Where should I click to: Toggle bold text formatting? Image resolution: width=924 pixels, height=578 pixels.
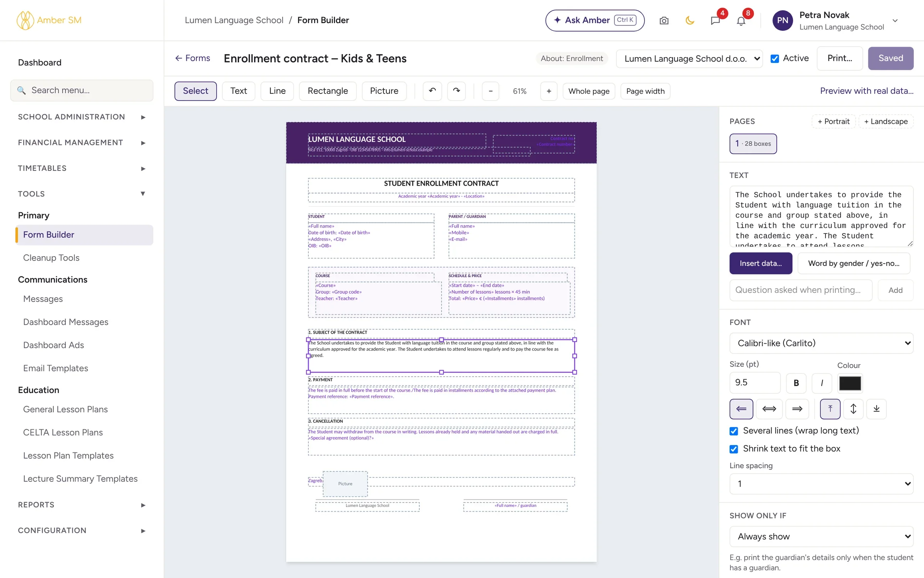pos(796,383)
